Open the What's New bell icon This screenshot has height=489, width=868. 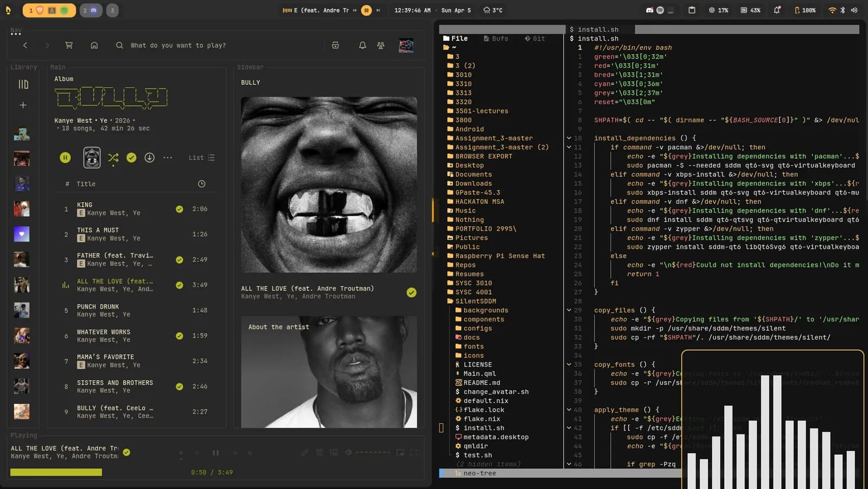(362, 46)
